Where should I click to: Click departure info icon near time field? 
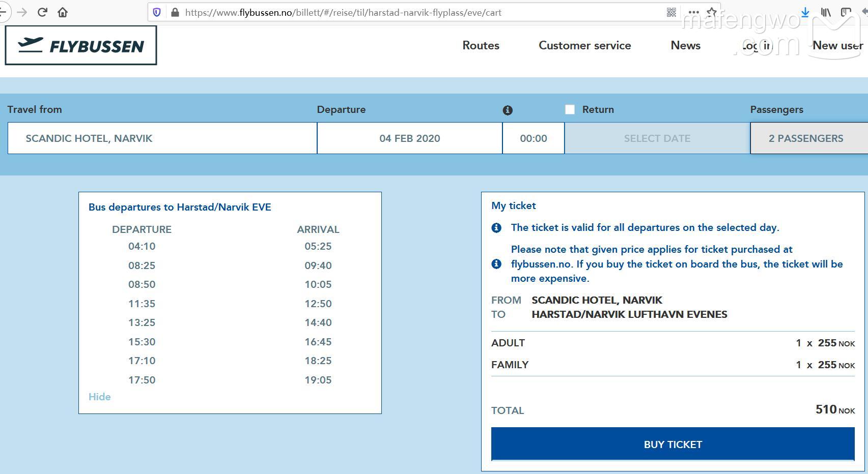508,110
